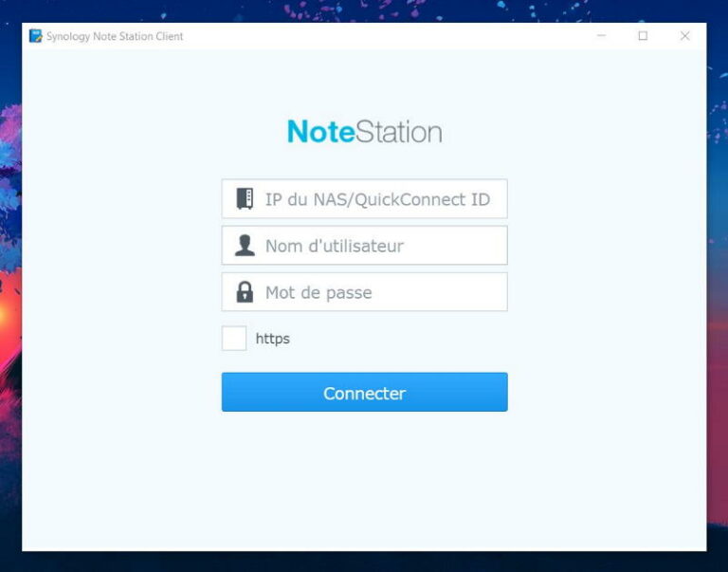
Task: Click the grey 'Station' part of the logo
Action: tap(399, 132)
